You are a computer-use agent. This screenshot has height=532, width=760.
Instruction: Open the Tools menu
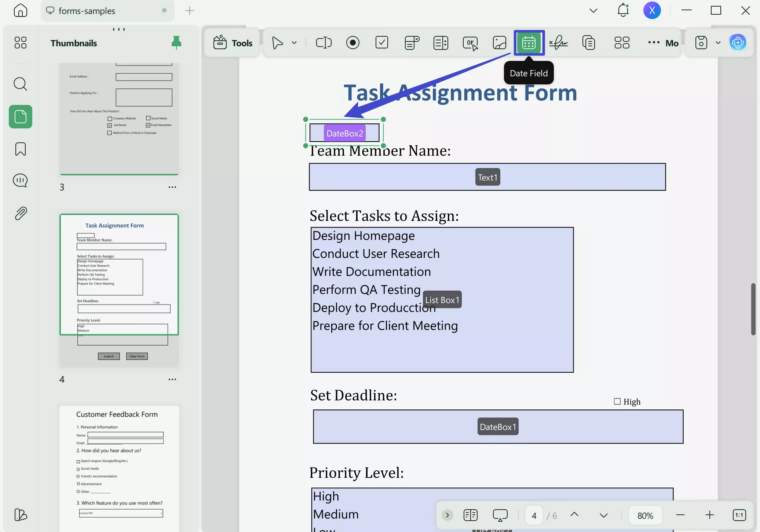tap(233, 43)
